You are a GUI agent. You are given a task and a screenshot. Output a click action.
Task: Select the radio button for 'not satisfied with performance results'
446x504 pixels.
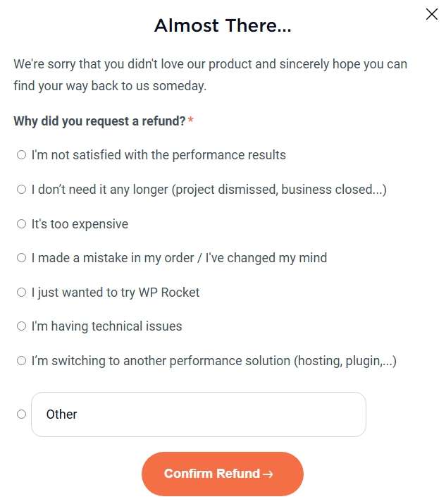click(x=22, y=155)
